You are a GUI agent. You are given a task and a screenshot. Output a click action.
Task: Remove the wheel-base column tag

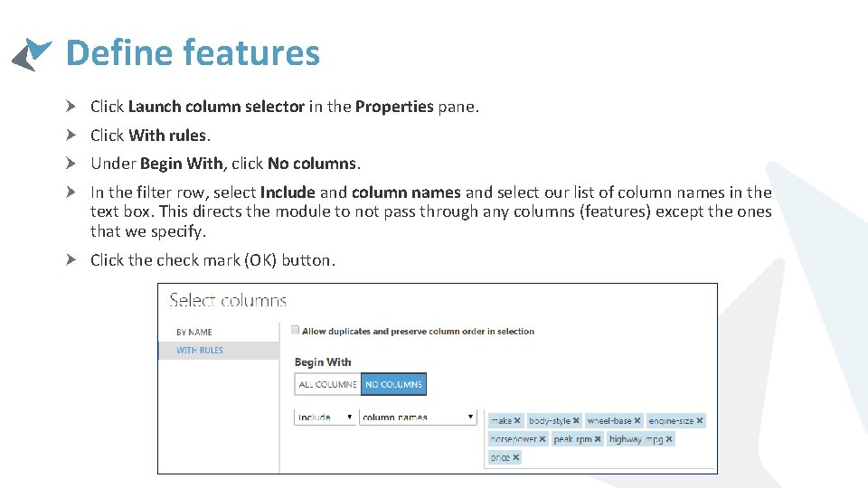pos(637,421)
